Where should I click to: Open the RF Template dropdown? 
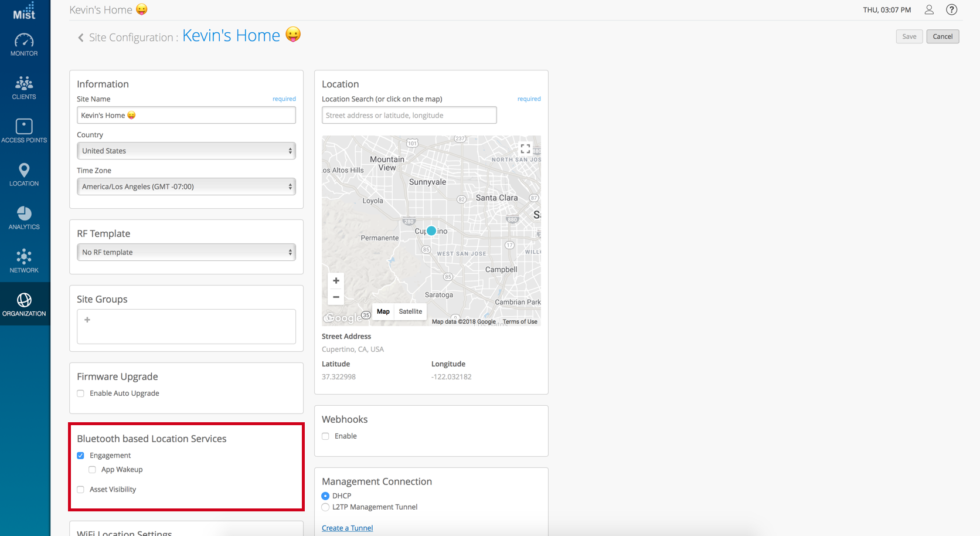pyautogui.click(x=186, y=252)
